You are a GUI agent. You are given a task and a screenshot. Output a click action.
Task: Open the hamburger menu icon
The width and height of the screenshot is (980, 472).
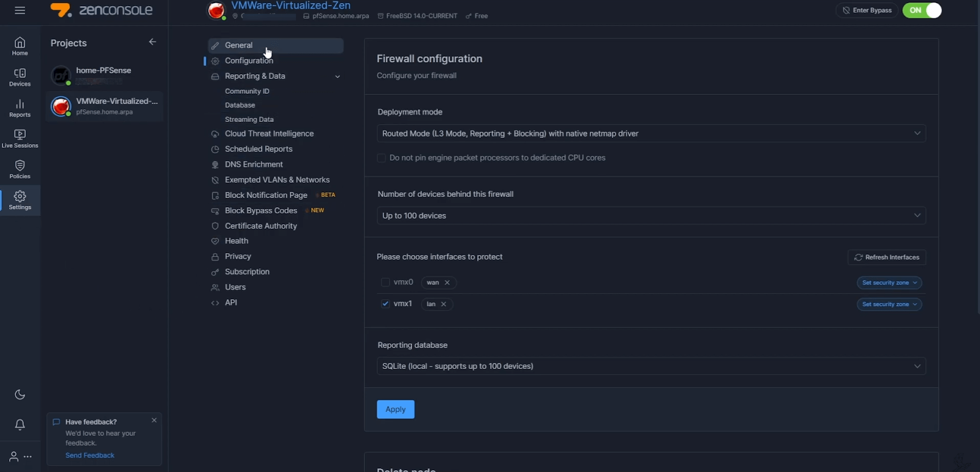pos(20,10)
